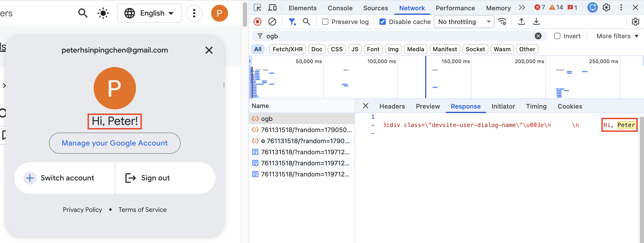Image resolution: width=644 pixels, height=243 pixels.
Task: Clear the ogb filter text
Action: point(538,36)
